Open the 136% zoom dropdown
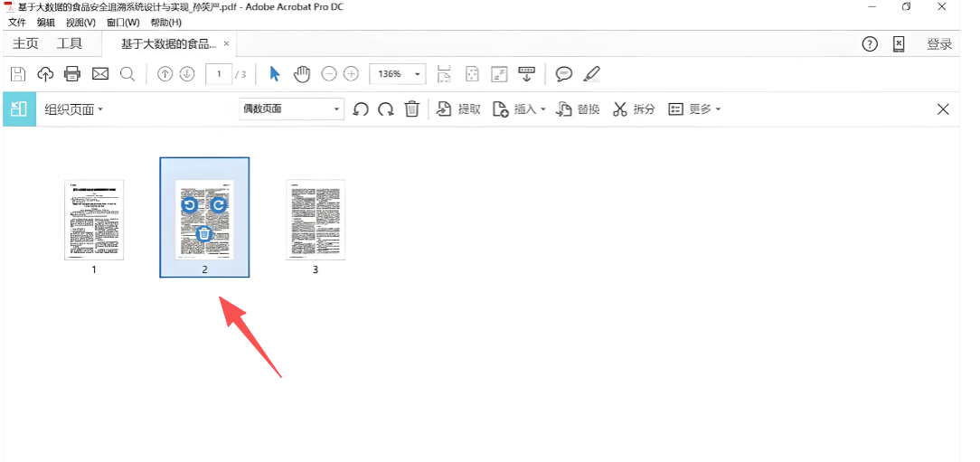Image resolution: width=980 pixels, height=462 pixels. [398, 74]
